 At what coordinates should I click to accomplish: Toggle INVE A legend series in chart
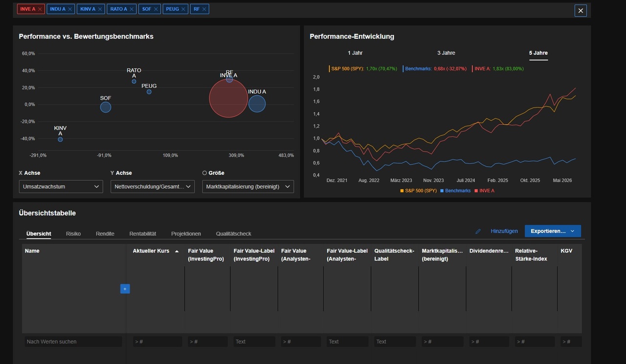484,191
